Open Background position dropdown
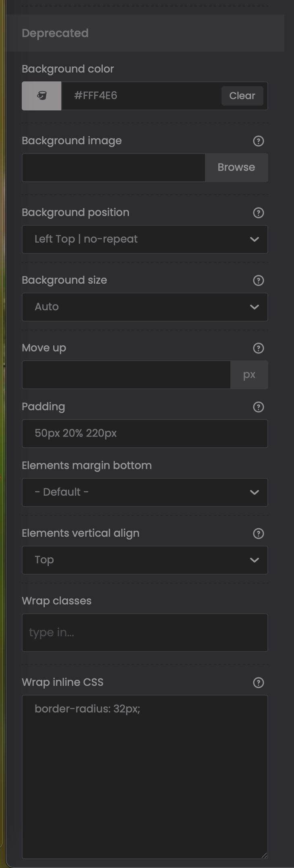Screen dimensions: 294x868 145,239
